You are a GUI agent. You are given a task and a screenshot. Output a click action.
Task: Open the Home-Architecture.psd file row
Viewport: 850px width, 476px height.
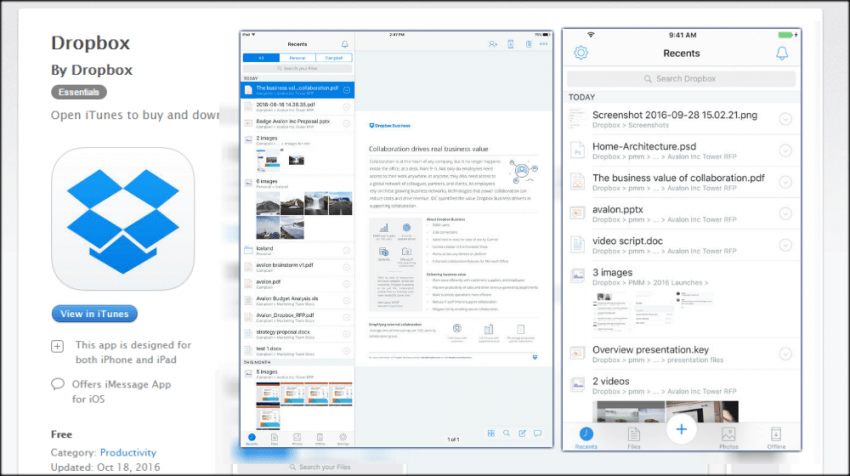682,151
